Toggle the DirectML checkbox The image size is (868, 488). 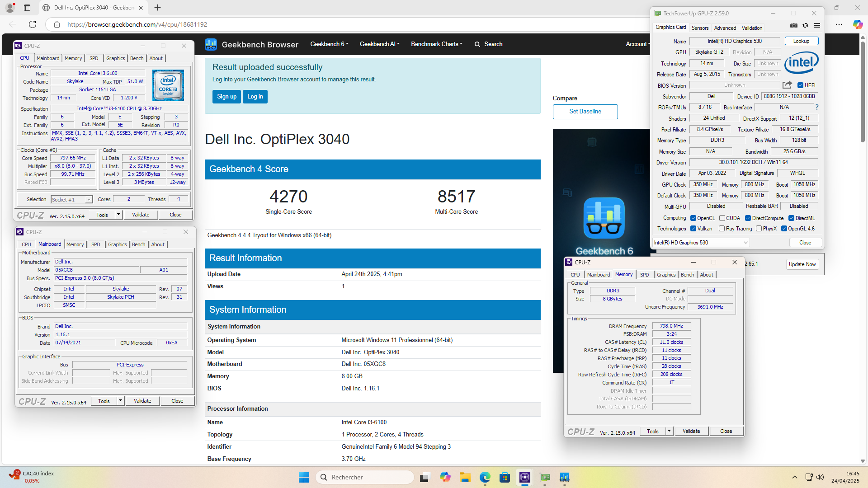click(792, 218)
